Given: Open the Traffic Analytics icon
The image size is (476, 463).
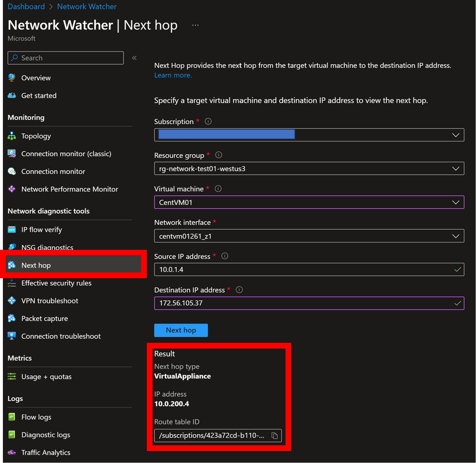Looking at the screenshot, I should [12, 452].
